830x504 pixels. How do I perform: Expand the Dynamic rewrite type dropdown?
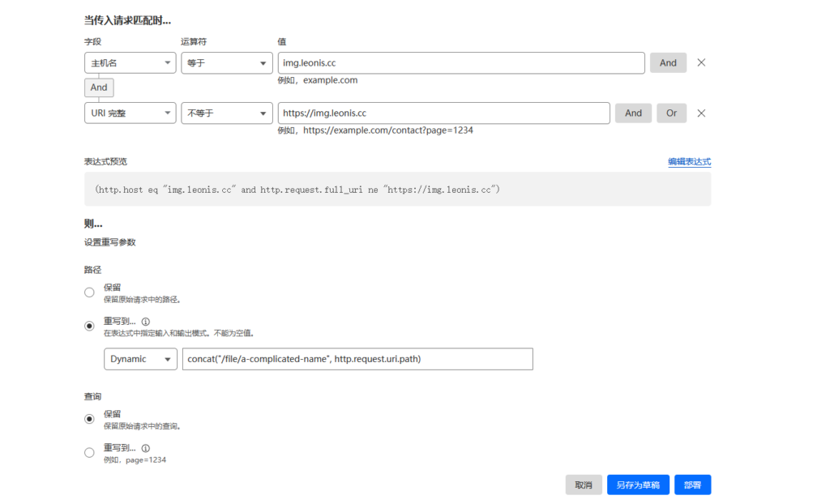click(140, 359)
